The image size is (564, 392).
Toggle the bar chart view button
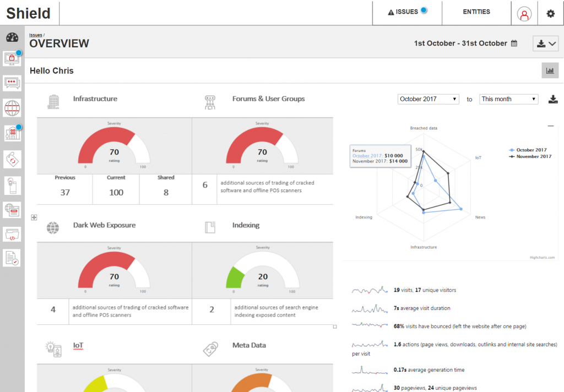550,70
